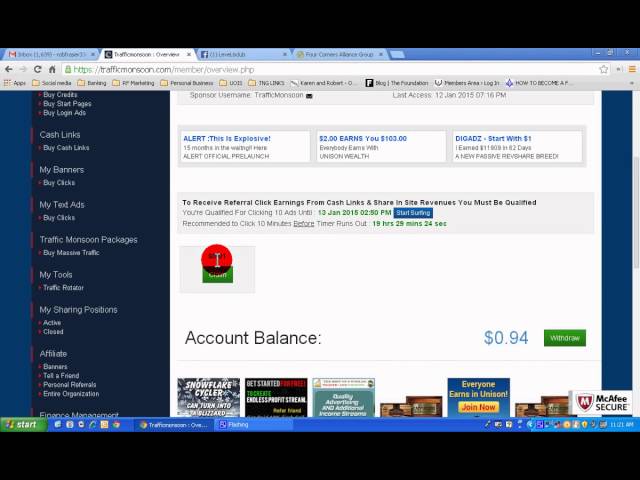The image size is (640, 480).
Task: Open Windows Start menu
Action: [x=23, y=425]
